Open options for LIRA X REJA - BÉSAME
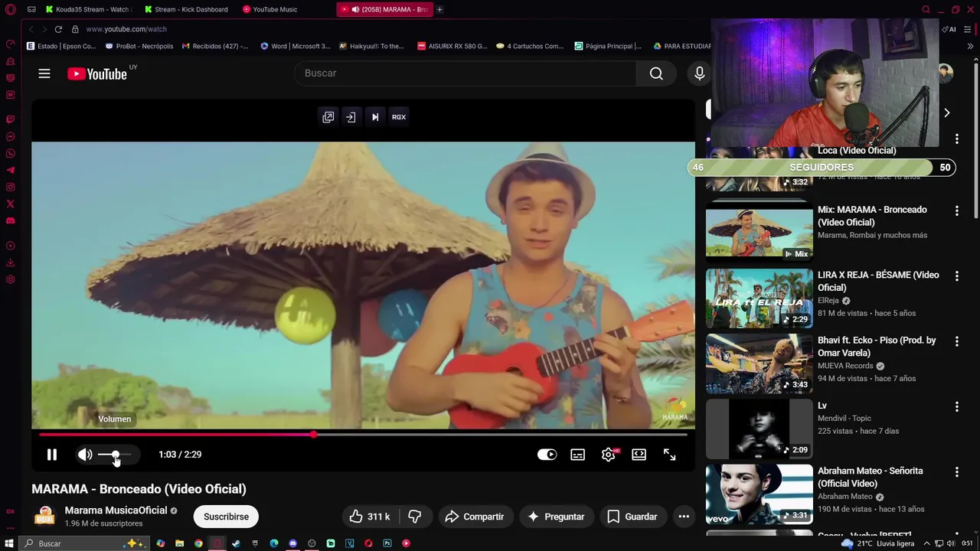 (x=956, y=275)
